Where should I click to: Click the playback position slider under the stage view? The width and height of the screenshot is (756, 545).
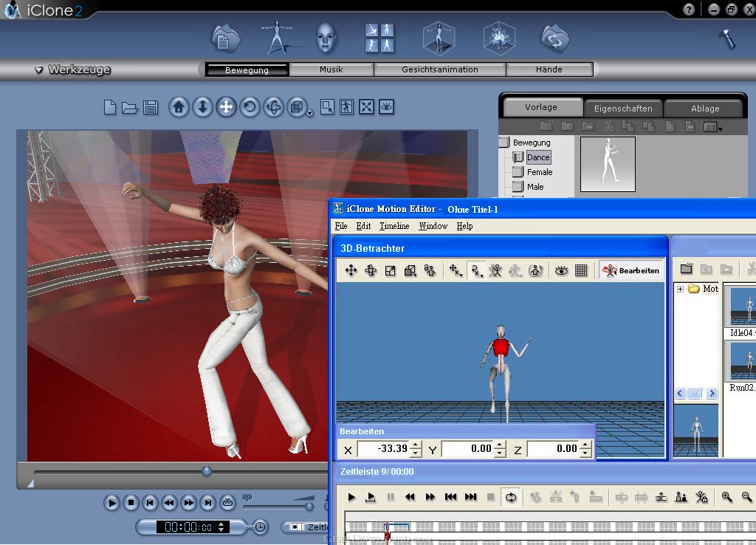(206, 470)
